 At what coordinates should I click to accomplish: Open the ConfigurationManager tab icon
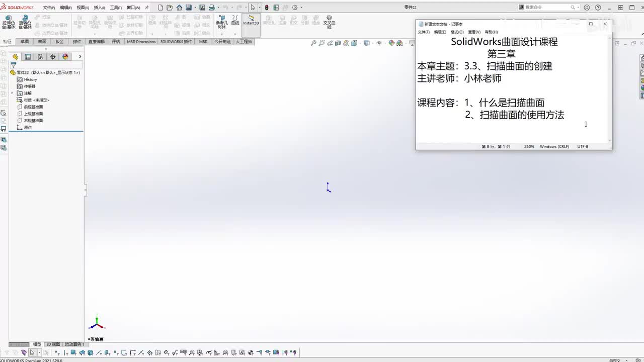click(x=40, y=57)
